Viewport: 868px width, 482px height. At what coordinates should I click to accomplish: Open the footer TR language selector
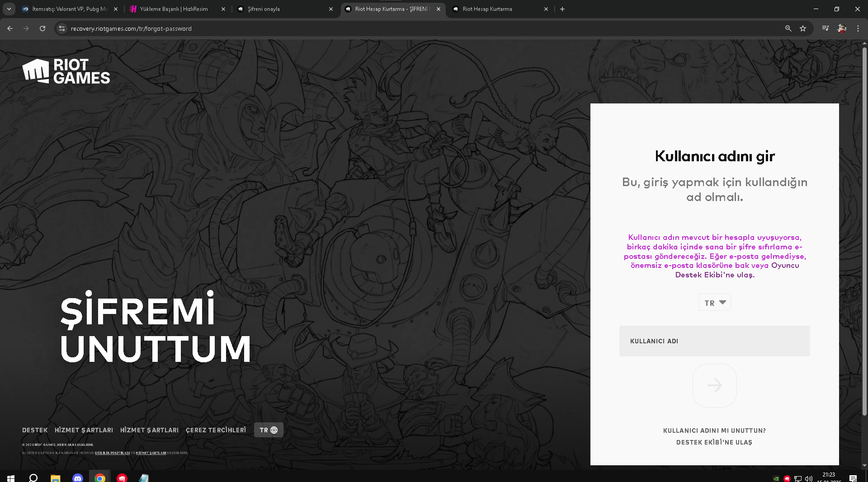[x=269, y=430]
